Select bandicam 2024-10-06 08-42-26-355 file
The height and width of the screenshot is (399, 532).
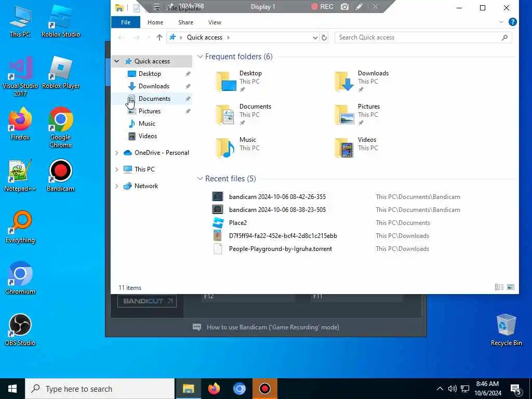point(277,197)
